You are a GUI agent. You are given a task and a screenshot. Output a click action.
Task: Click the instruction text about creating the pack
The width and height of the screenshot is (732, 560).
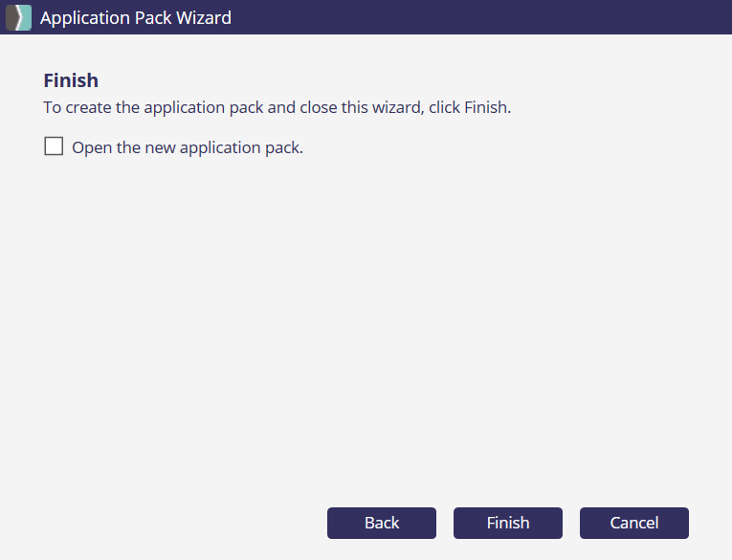(x=277, y=107)
